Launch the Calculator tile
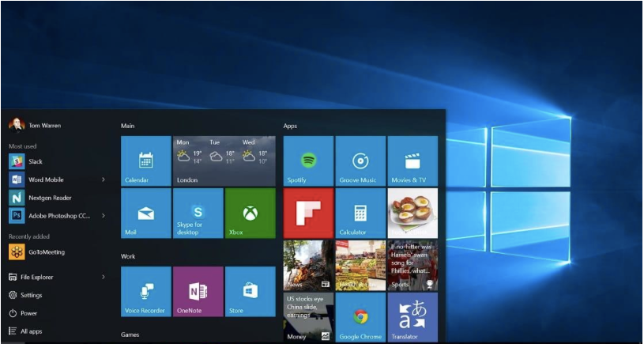 [360, 214]
